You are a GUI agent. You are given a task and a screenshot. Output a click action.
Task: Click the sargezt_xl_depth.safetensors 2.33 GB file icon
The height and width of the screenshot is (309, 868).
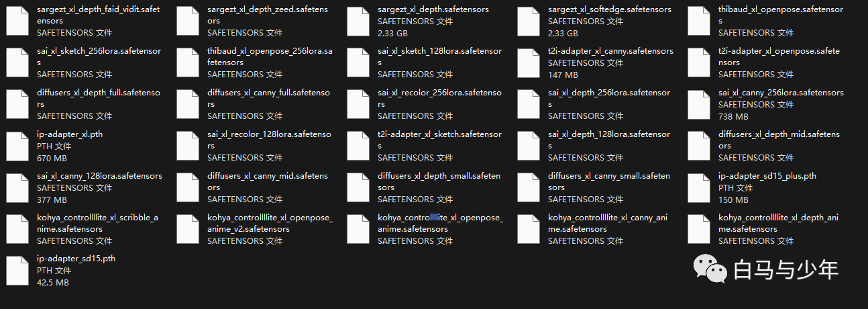358,21
